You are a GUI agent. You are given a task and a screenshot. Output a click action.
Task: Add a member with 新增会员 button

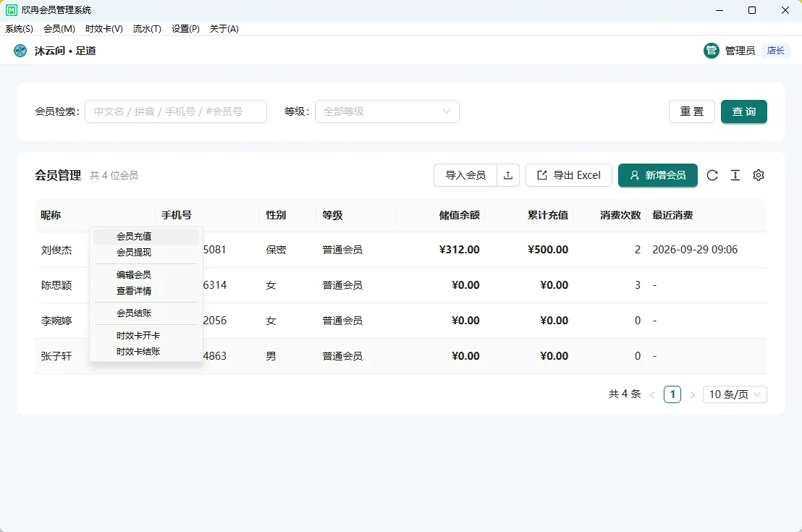(658, 175)
